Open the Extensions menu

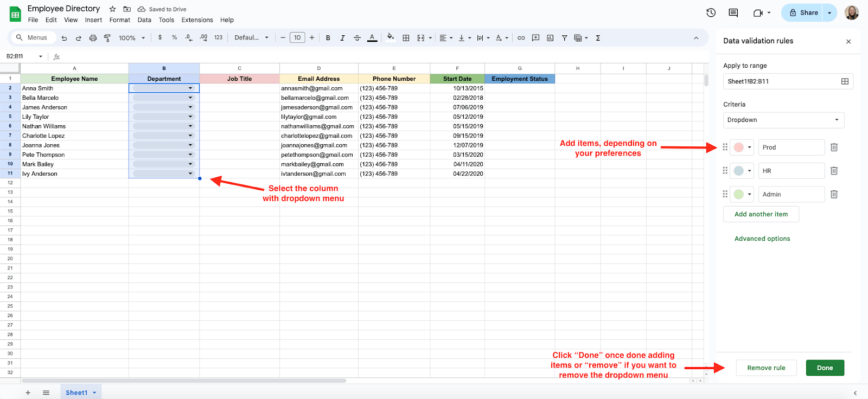197,20
